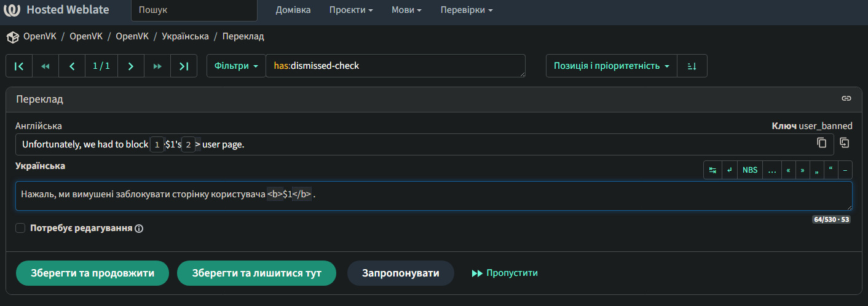Insert a non-breaking space (NBS)
The width and height of the screenshot is (868, 306).
(750, 170)
